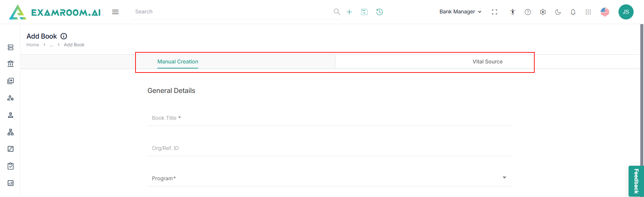Open the history clock icon
This screenshot has width=644, height=197.
point(379,12)
